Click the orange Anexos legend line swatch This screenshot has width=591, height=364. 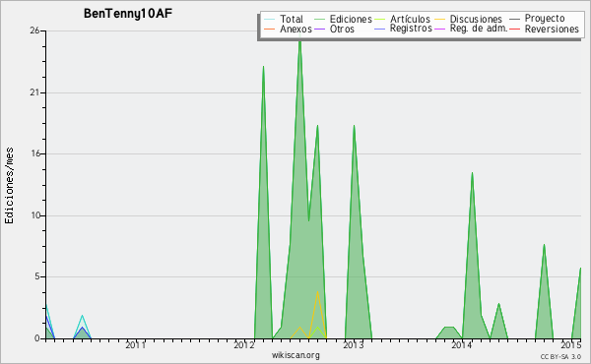269,29
